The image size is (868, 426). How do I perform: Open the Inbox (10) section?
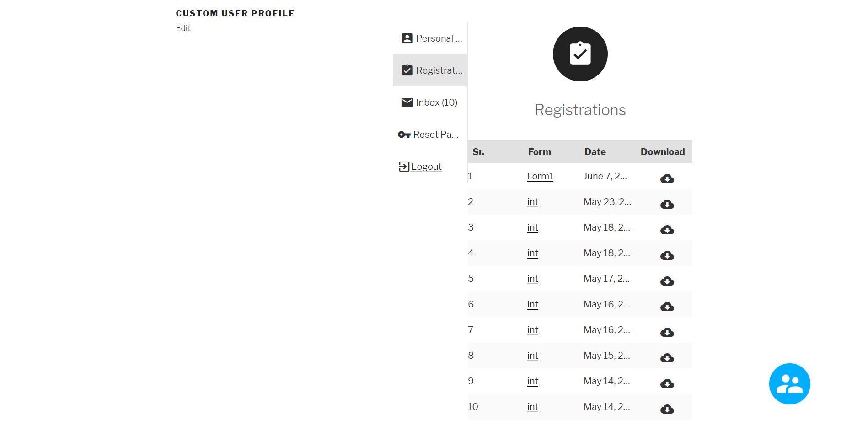(x=436, y=102)
